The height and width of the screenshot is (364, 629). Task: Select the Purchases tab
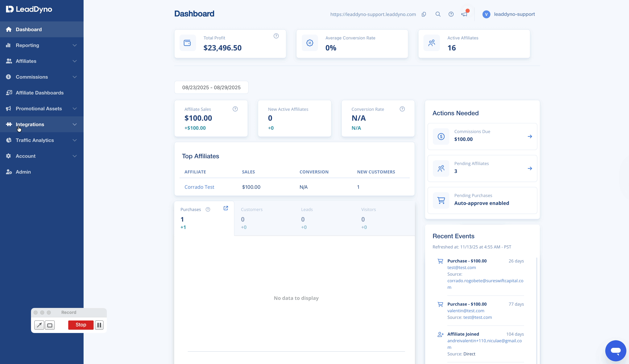204,218
